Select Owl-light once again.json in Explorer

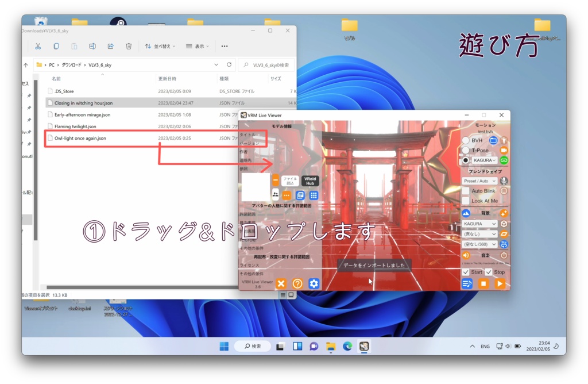[x=83, y=138]
